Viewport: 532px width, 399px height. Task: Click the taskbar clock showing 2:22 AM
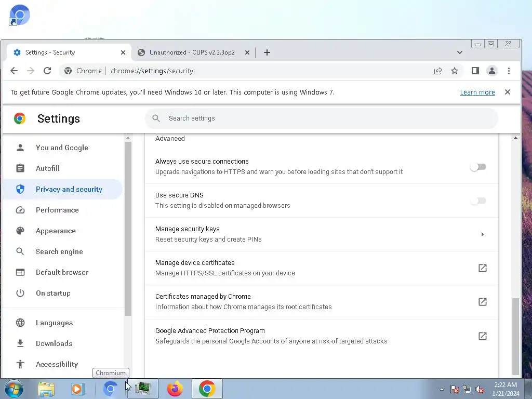coord(506,389)
